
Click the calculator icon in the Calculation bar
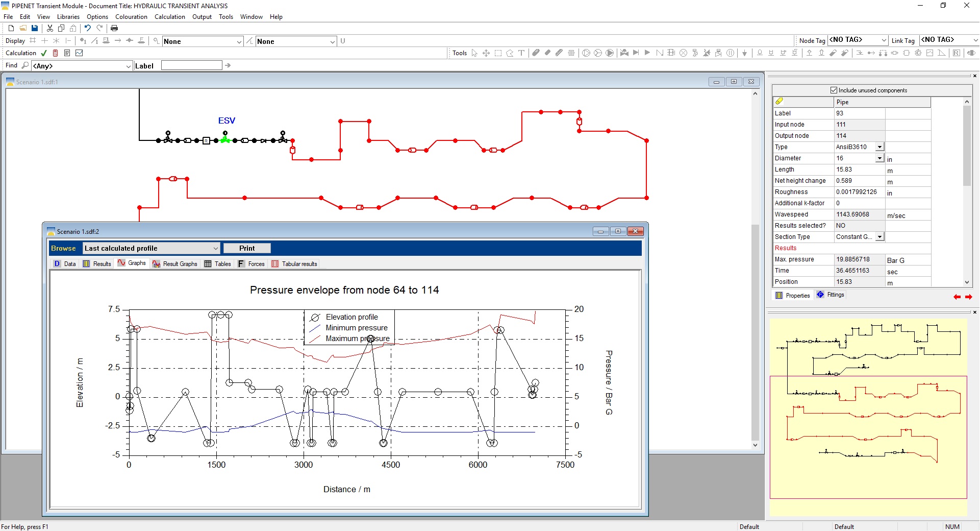point(56,53)
